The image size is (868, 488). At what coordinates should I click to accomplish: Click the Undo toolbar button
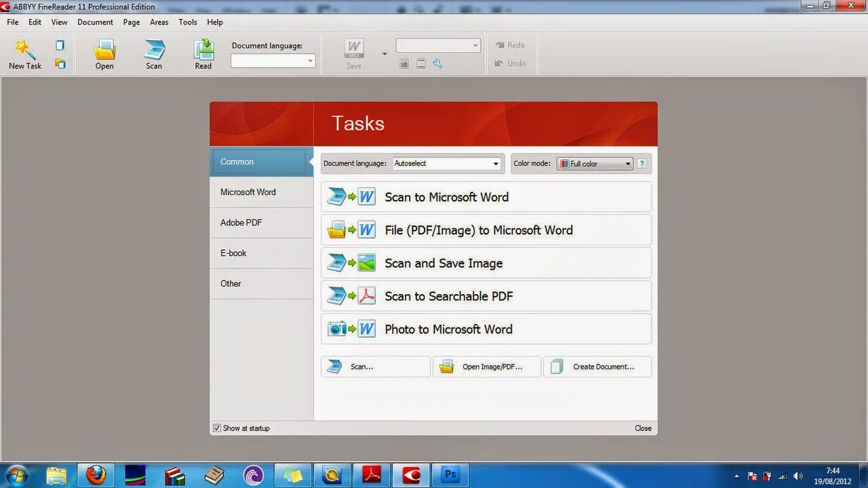tap(510, 63)
